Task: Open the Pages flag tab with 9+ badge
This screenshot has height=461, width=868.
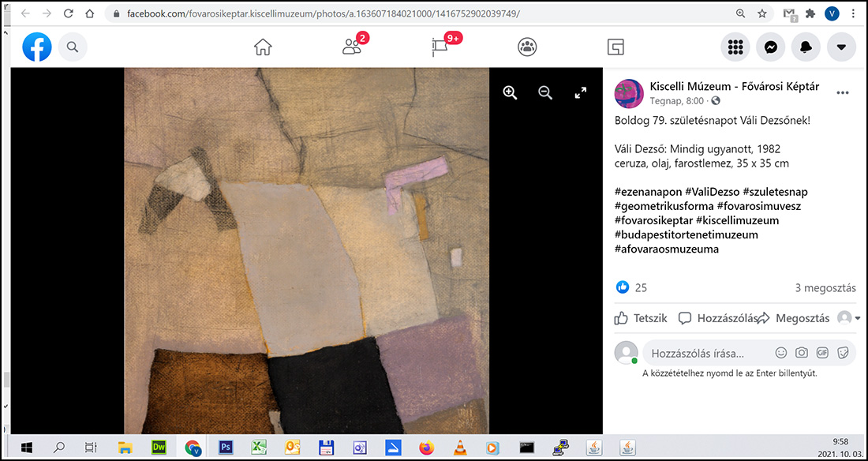Action: (440, 47)
